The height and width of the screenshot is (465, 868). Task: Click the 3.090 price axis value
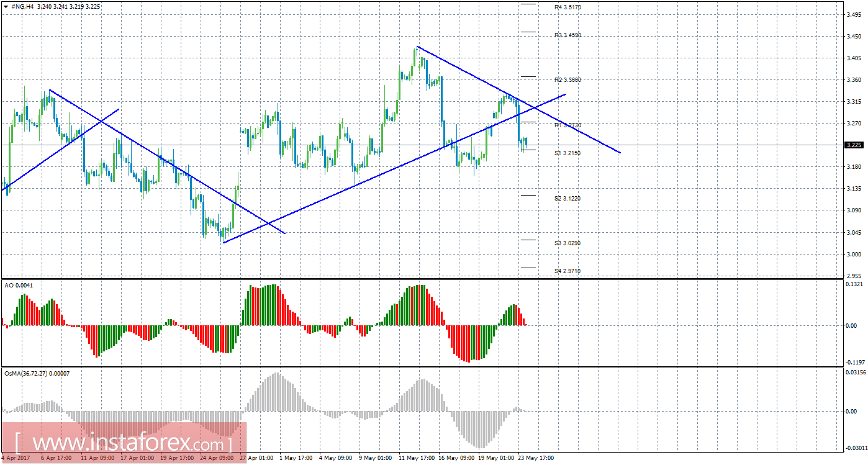click(853, 210)
